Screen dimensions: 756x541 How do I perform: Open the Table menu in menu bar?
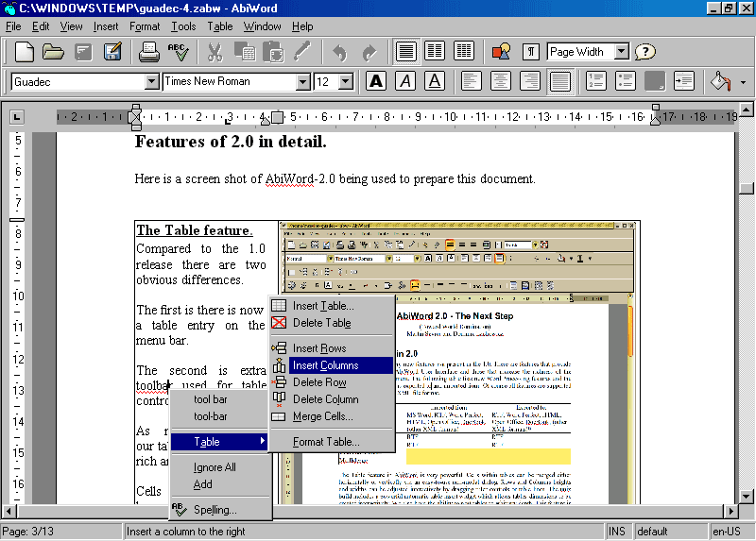coord(220,26)
